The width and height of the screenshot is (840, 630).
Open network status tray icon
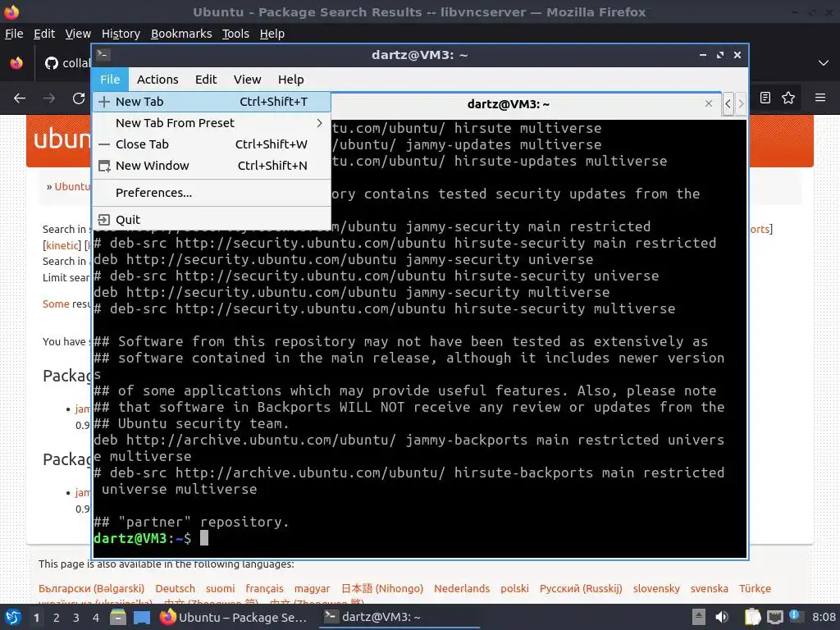pyautogui.click(x=774, y=617)
